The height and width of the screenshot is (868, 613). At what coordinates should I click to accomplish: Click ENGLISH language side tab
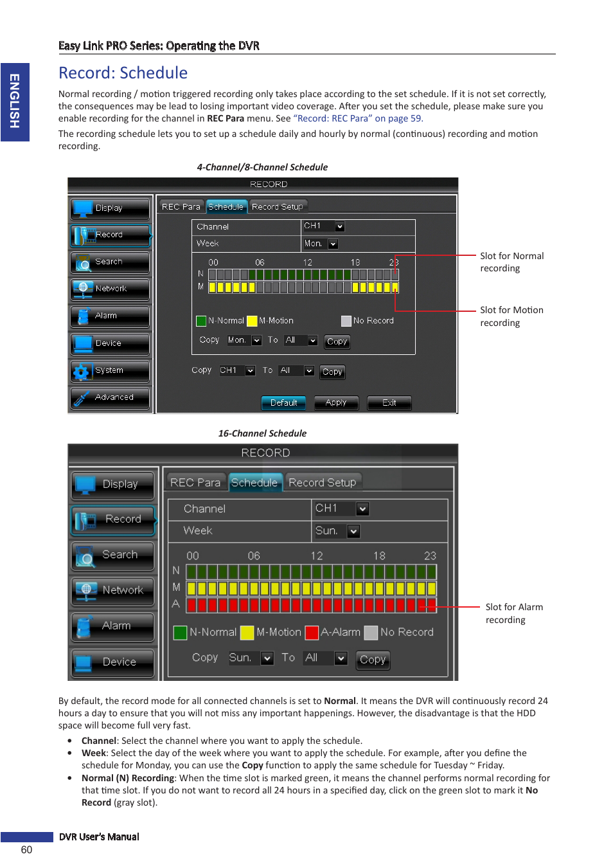pyautogui.click(x=15, y=102)
